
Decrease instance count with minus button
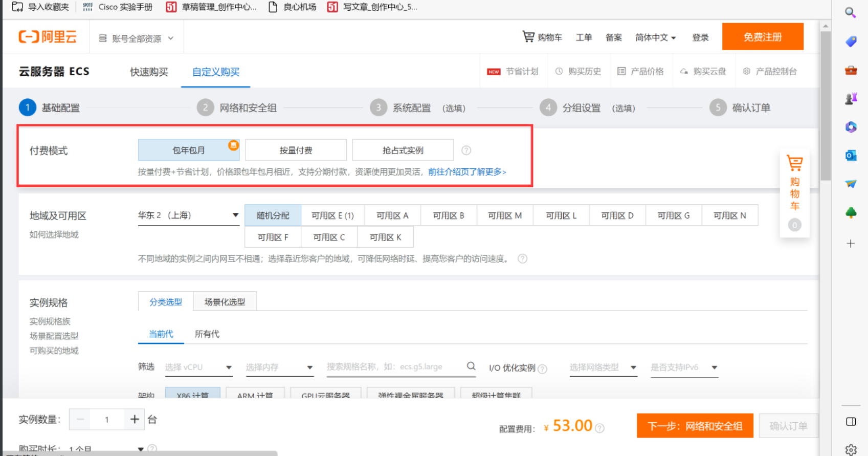[80, 420]
